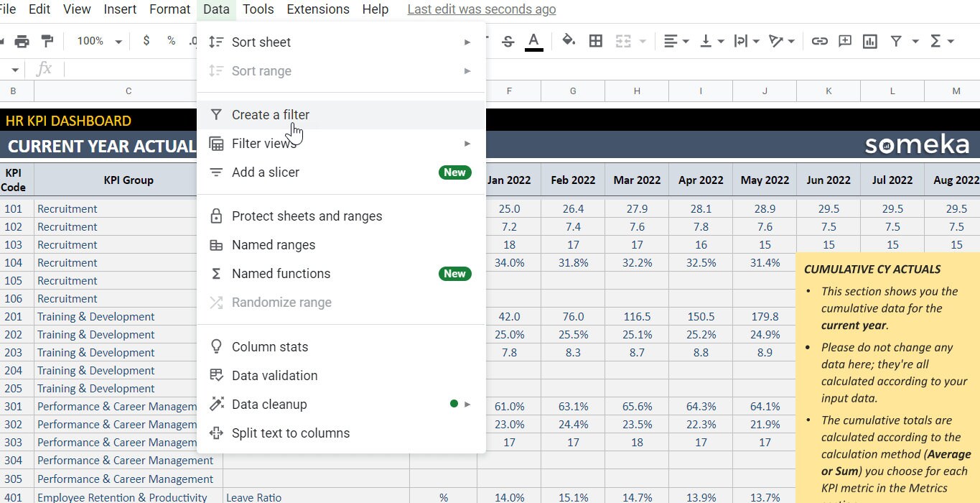Open Data validation

coord(341,376)
